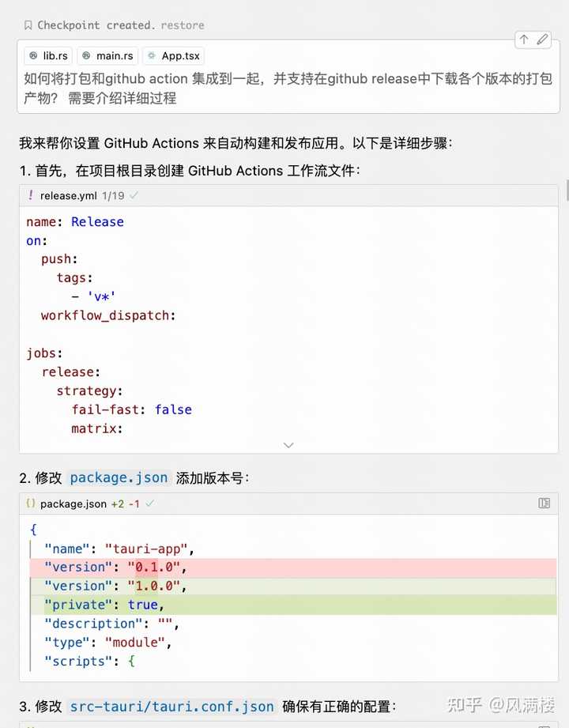The width and height of the screenshot is (569, 728).
Task: Click the green checkmark on release.yml header
Action: point(135,195)
